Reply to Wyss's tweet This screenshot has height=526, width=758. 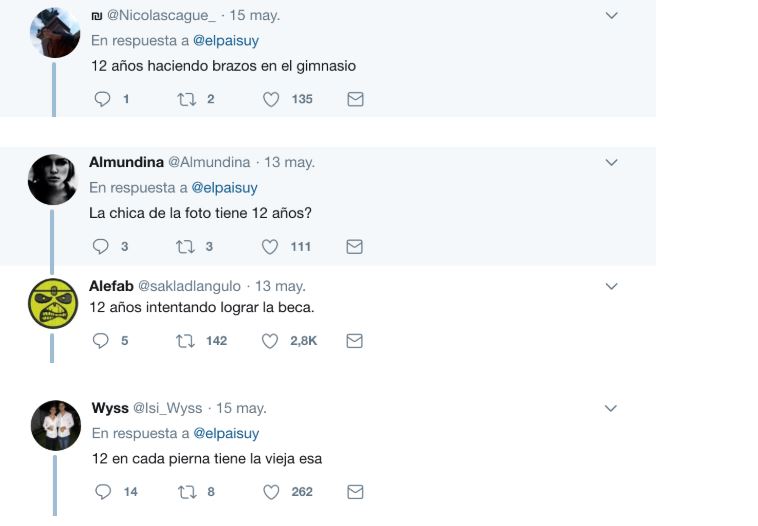(x=103, y=491)
